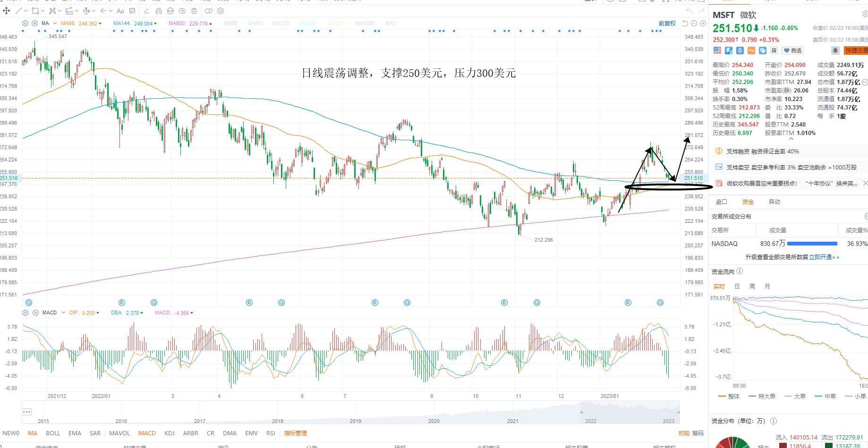
Task: Reset chart view with the rotate icon
Action: (x=685, y=23)
